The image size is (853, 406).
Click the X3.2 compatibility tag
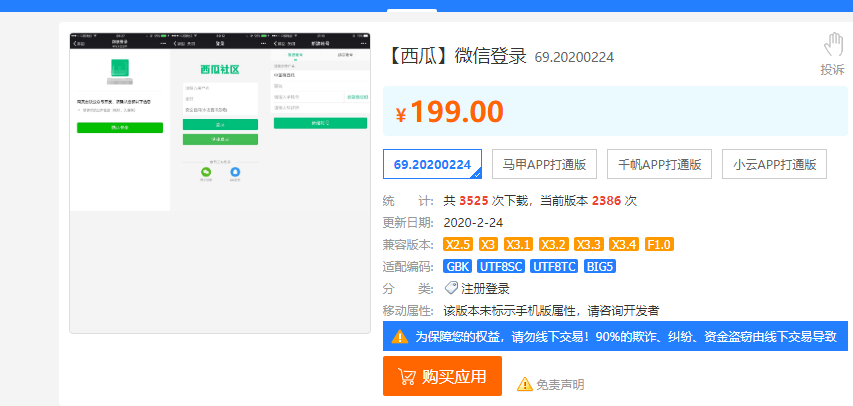554,244
